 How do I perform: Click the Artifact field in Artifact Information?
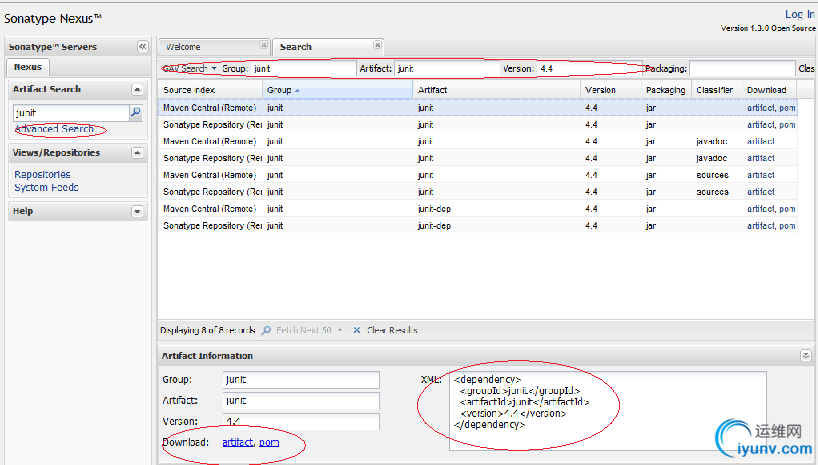coord(301,401)
